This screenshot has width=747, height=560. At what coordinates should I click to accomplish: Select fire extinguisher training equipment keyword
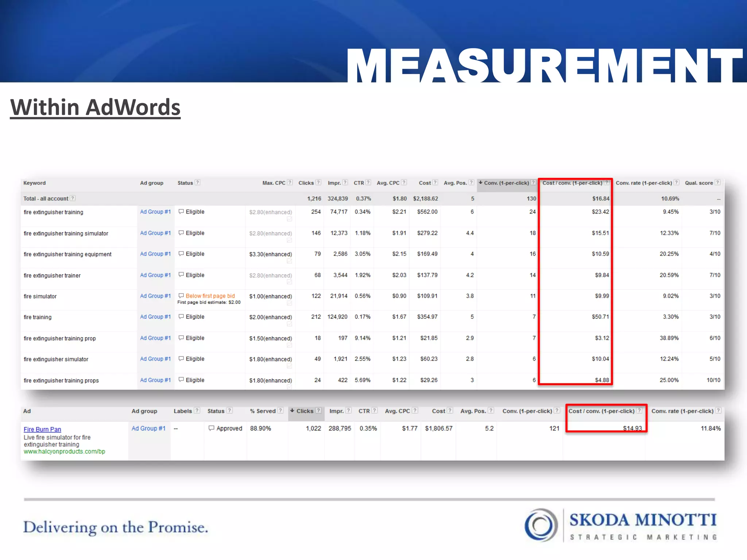(x=67, y=254)
